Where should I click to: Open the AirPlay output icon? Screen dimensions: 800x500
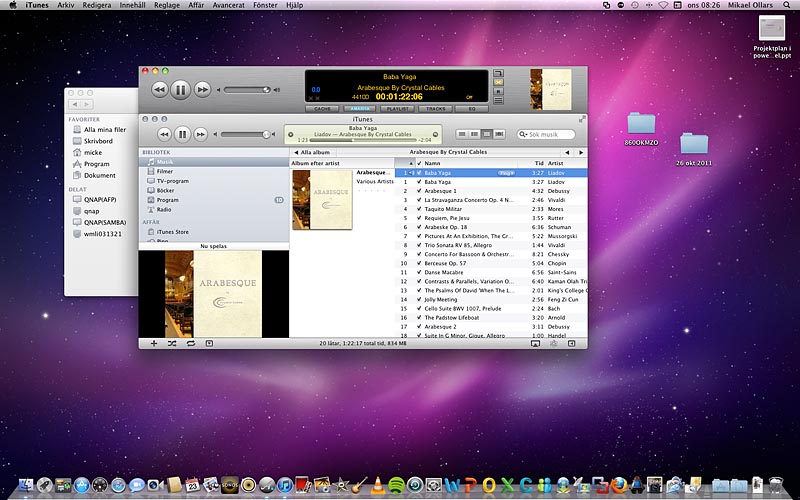point(535,343)
